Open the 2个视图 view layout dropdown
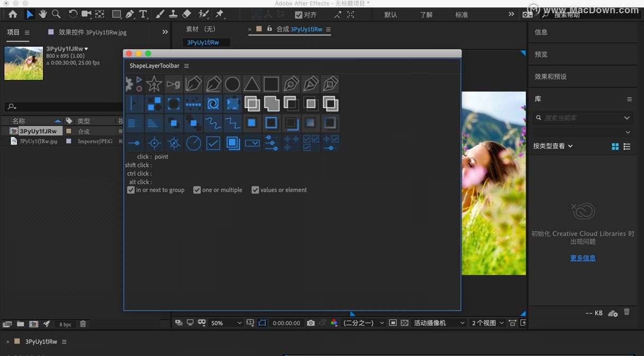 [487, 323]
